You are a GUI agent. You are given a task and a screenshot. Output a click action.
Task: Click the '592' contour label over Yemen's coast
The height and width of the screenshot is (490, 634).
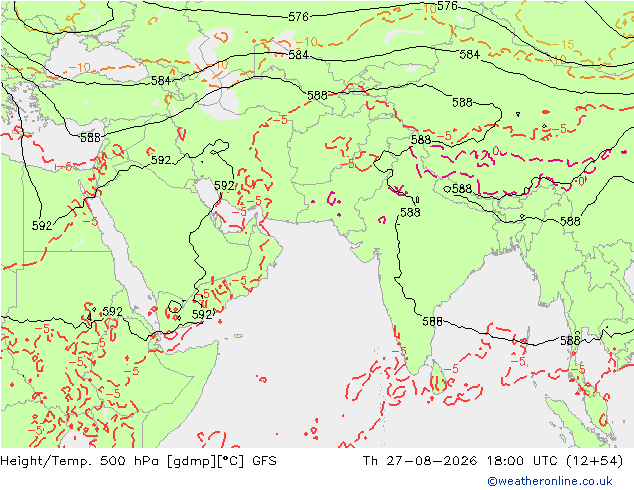tap(202, 314)
